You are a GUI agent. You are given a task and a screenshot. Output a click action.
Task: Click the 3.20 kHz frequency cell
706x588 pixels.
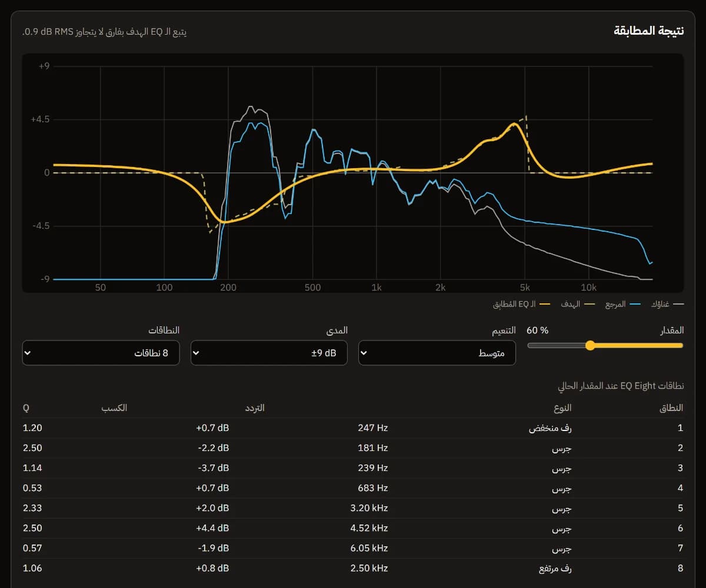tap(369, 508)
